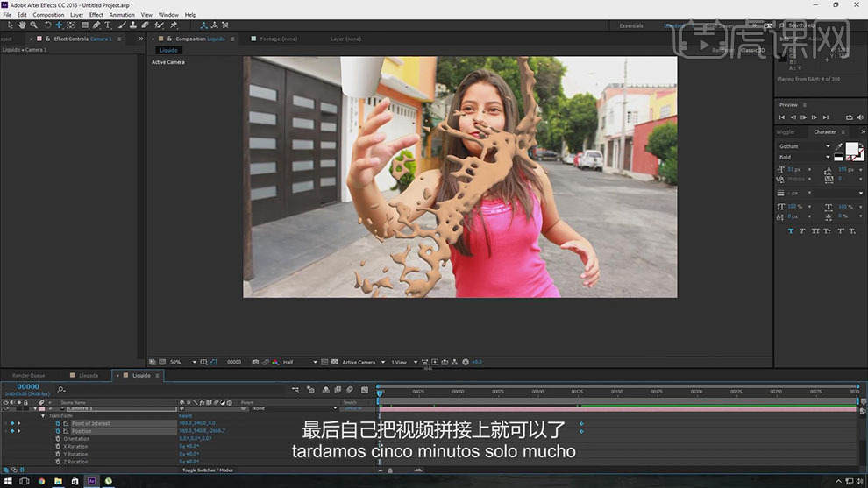Open the zoom 50% magnification dropdown
868x488 pixels.
(x=183, y=362)
